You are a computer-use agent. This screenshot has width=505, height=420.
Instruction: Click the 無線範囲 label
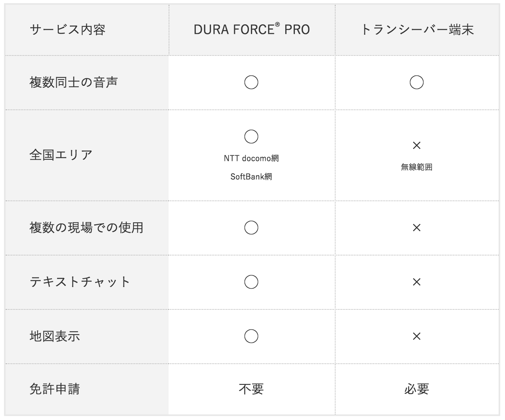417,167
